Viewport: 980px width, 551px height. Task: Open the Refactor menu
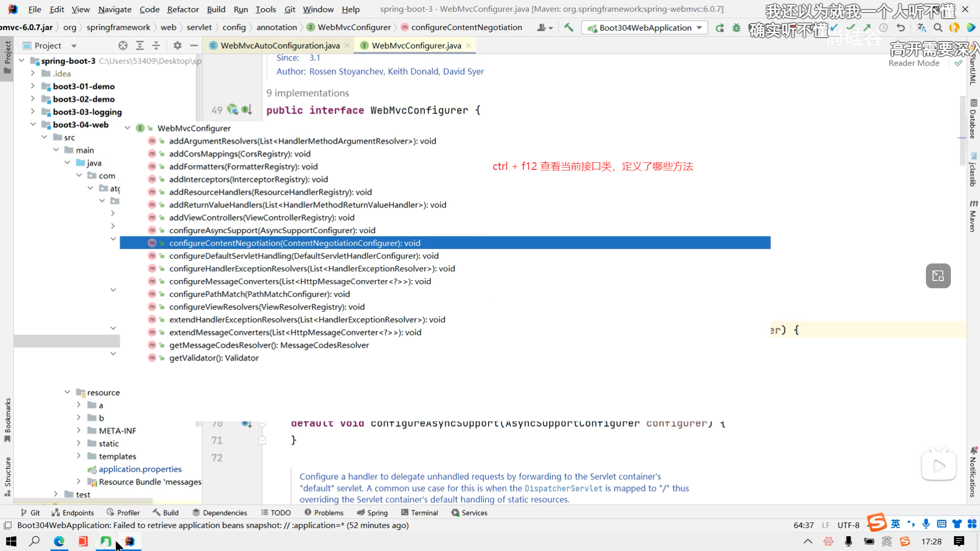[x=183, y=9]
